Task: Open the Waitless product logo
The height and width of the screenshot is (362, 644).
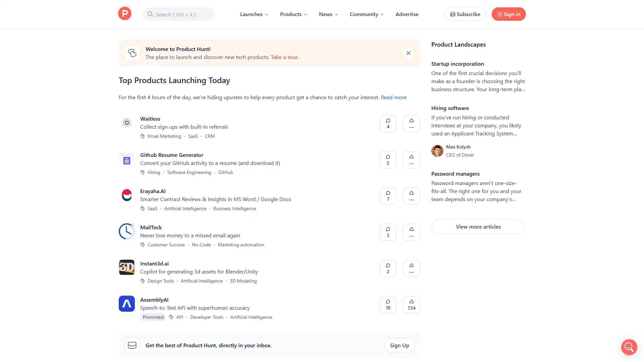Action: [127, 123]
